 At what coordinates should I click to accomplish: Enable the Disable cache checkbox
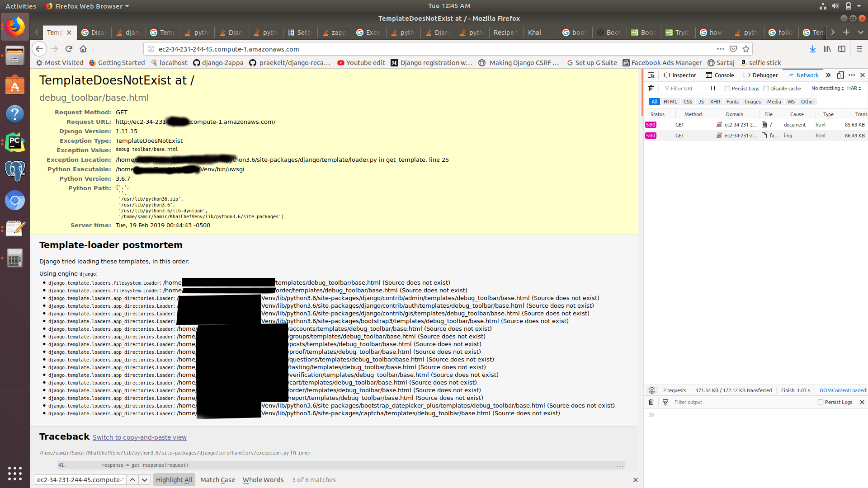765,88
